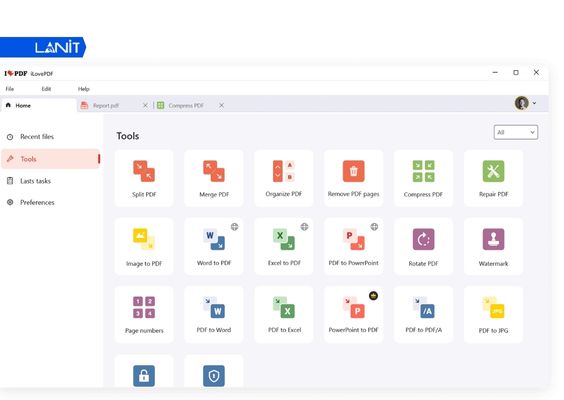Switch to the Home tab

(38, 105)
